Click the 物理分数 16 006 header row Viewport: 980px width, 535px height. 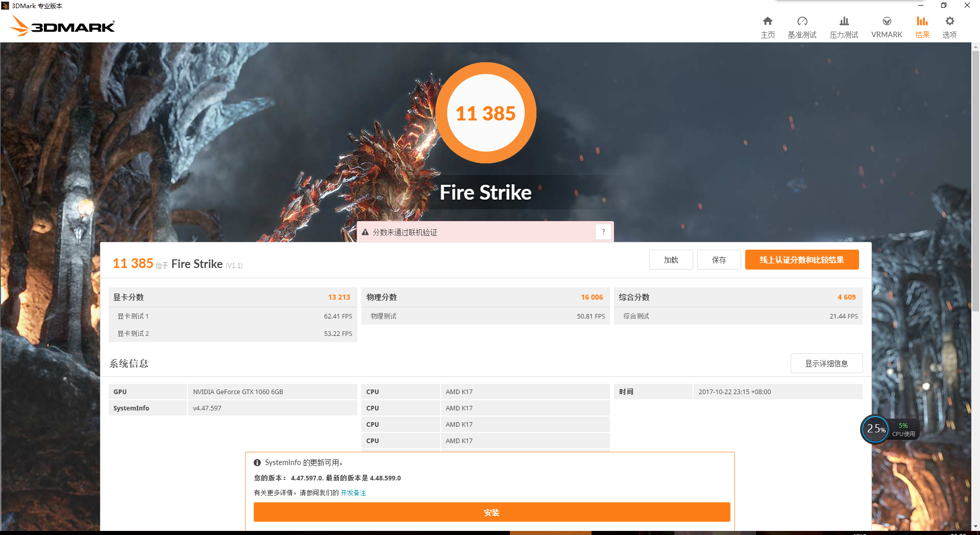(x=485, y=297)
